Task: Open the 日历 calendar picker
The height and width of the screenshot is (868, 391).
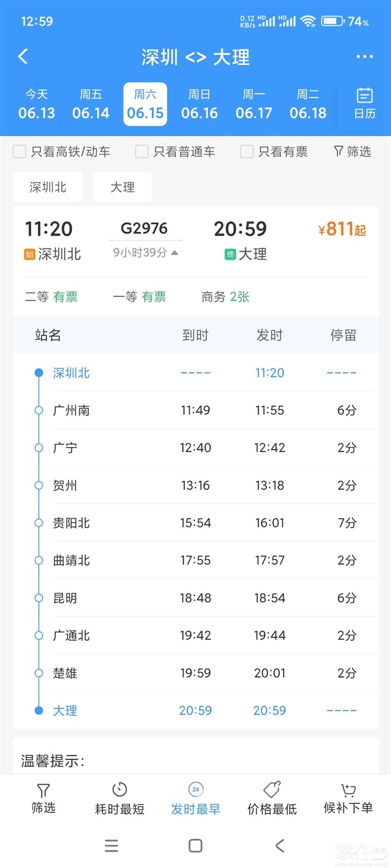Action: tap(364, 104)
